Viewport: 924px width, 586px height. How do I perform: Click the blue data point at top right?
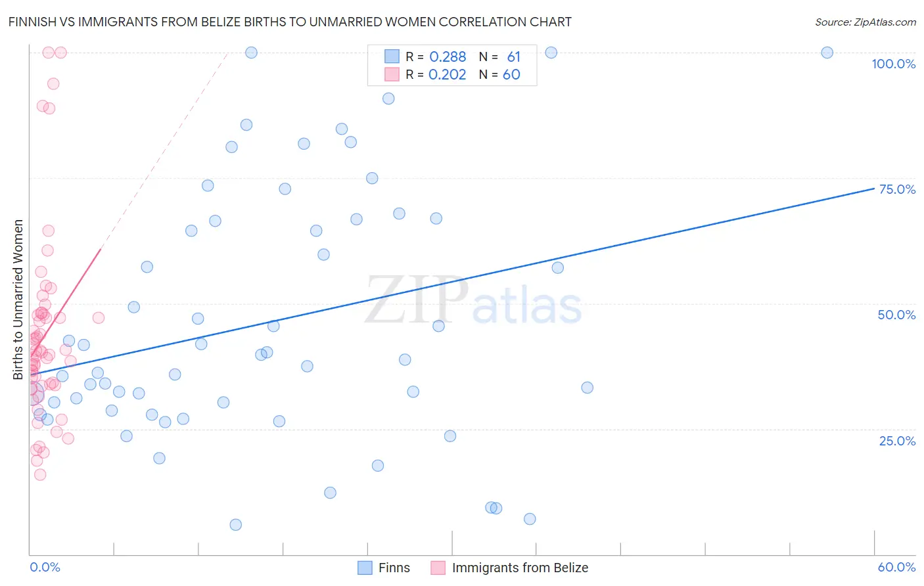(827, 53)
